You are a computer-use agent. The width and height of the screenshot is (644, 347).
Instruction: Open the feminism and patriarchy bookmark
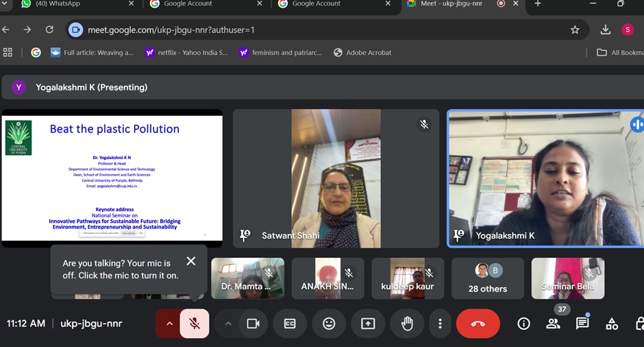point(280,53)
